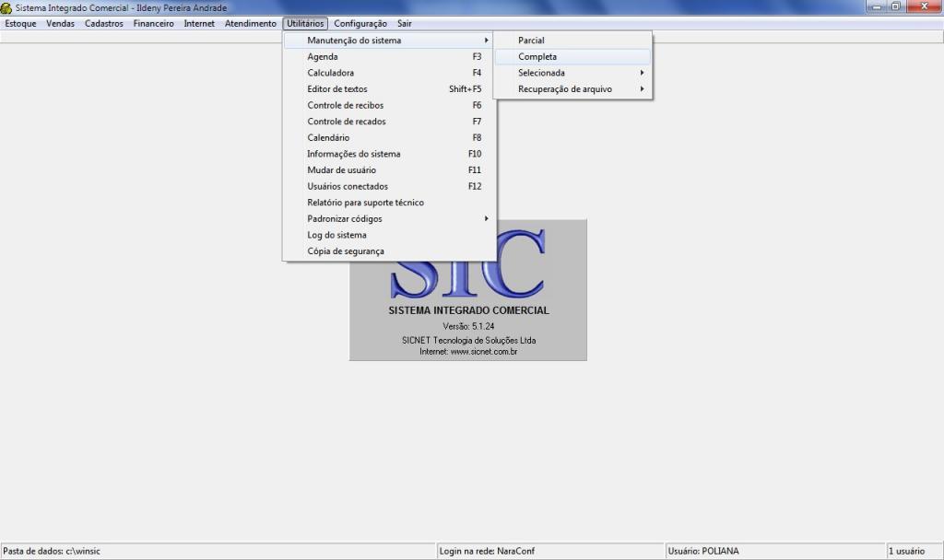Open Agenda from Utilitários menu
The height and width of the screenshot is (560, 944).
click(x=389, y=56)
